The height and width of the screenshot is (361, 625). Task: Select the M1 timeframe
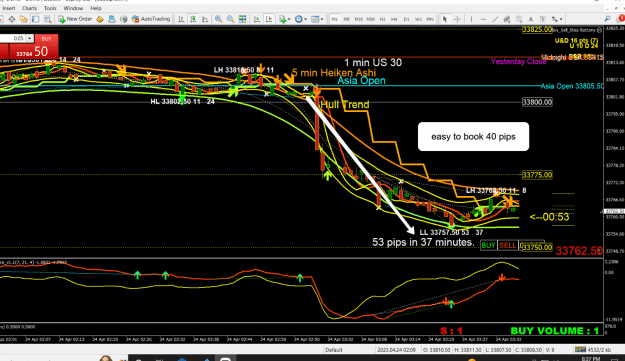coord(334,19)
